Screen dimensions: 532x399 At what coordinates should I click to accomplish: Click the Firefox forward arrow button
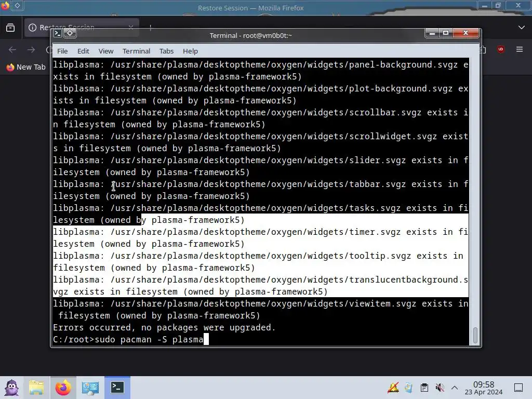coord(31,50)
